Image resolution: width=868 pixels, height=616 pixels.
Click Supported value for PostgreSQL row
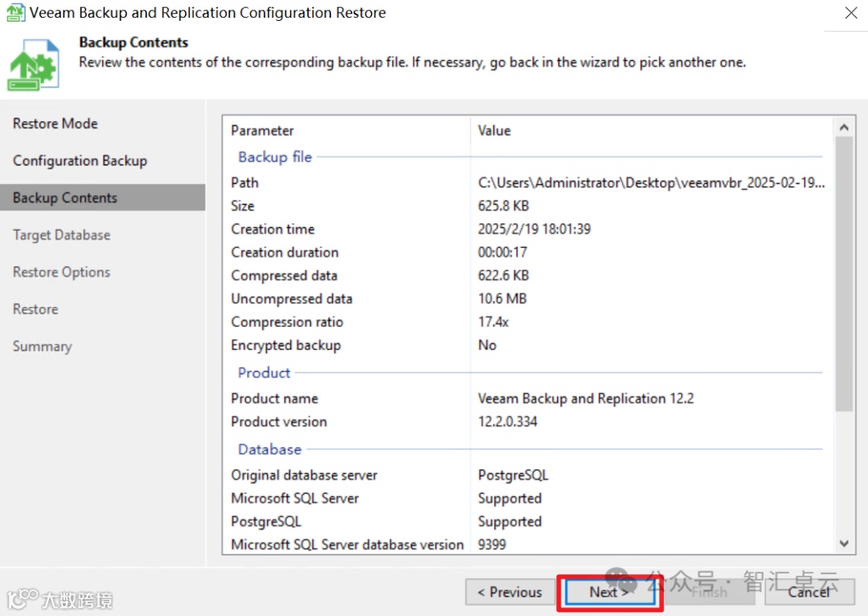pos(510,521)
